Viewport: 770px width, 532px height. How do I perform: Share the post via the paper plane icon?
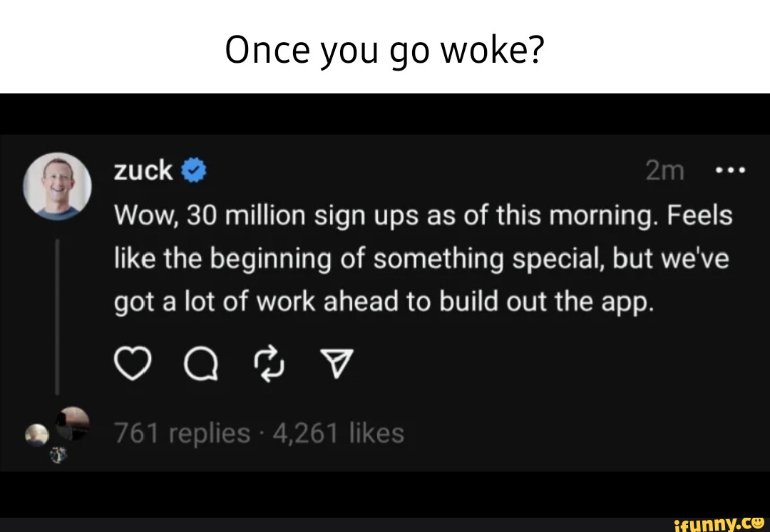point(337,363)
